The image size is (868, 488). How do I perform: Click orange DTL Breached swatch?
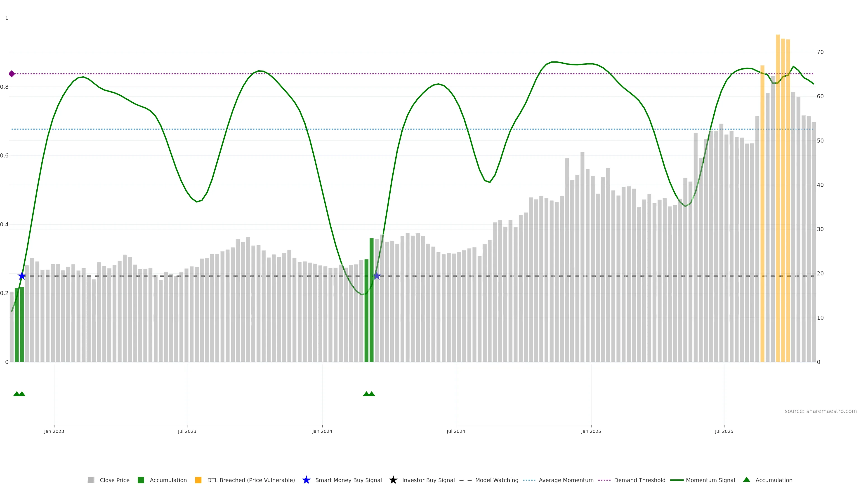point(198,480)
